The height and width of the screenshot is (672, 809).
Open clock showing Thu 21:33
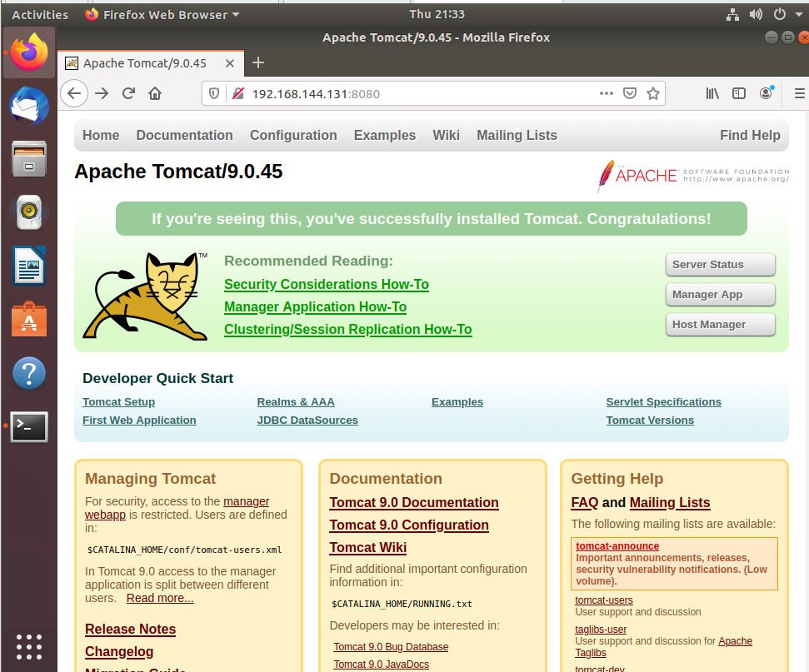(x=437, y=14)
